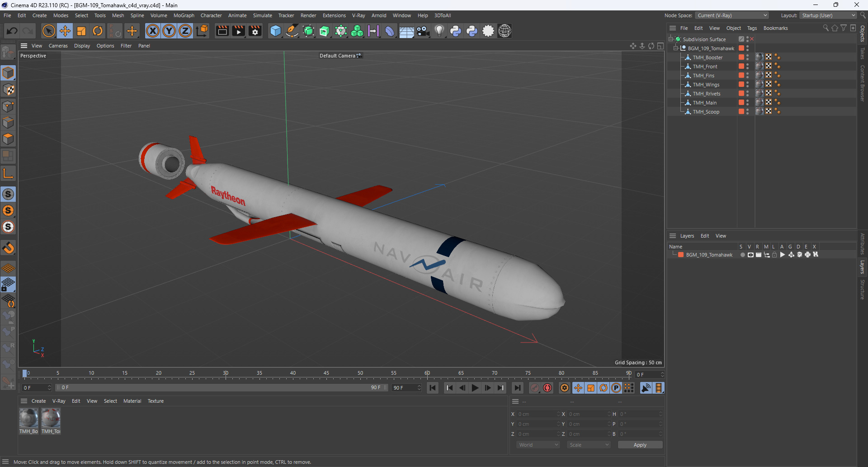The image size is (868, 467).
Task: Add a Camera object icon
Action: [x=423, y=31]
